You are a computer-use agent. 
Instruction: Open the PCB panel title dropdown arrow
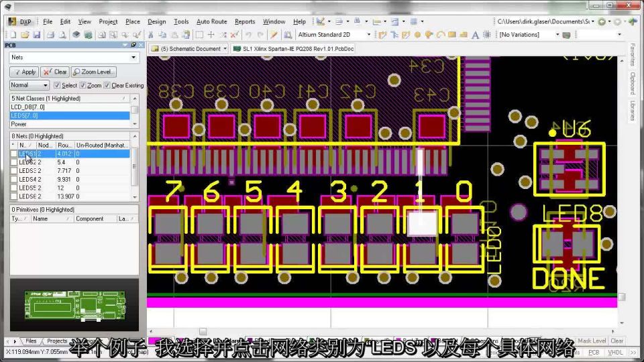tap(125, 45)
